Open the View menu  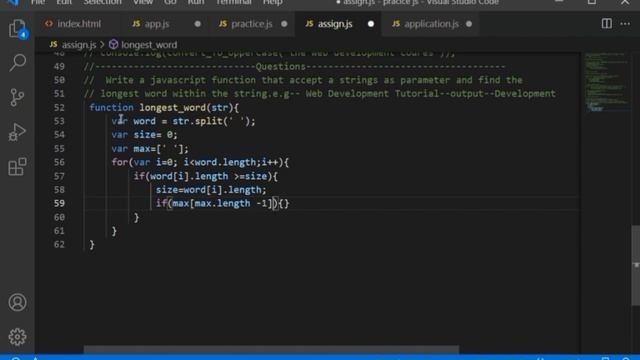143,2
